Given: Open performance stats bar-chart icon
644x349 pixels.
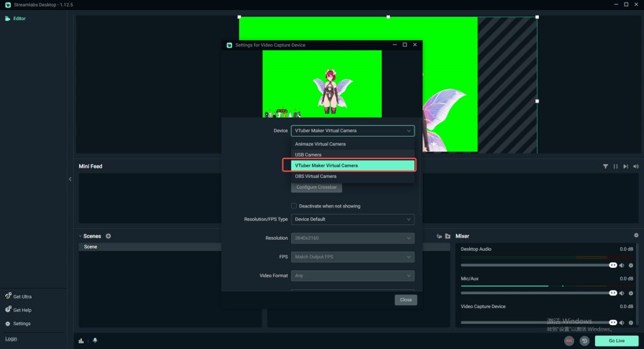Looking at the screenshot, I should 81,340.
